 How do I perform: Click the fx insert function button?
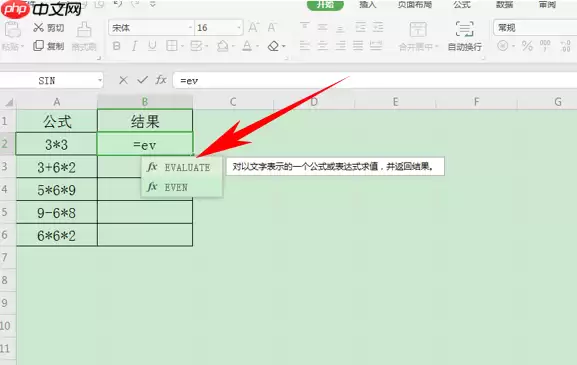[161, 80]
